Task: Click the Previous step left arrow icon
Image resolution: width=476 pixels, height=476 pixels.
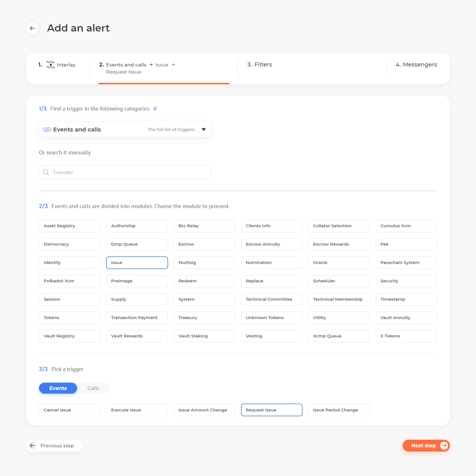Action: pyautogui.click(x=33, y=445)
